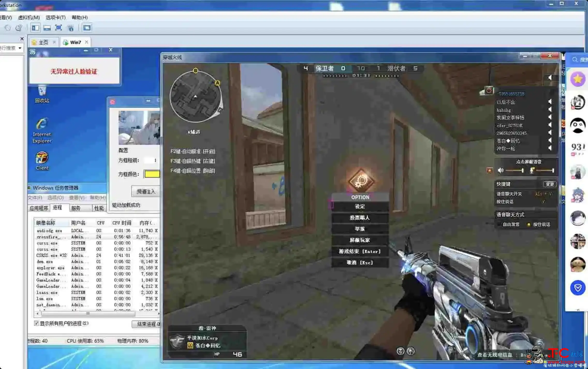Select the explorer.exe process row
588x369 pixels.
97,268
